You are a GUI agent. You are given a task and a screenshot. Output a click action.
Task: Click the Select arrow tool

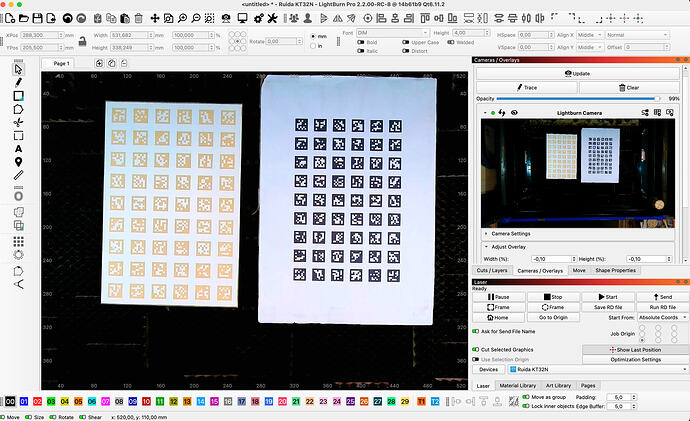[x=18, y=69]
